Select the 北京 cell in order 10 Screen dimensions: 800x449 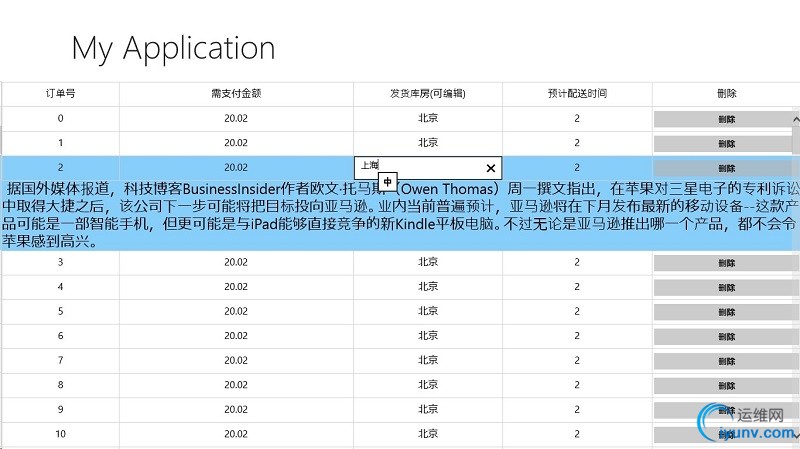(428, 434)
